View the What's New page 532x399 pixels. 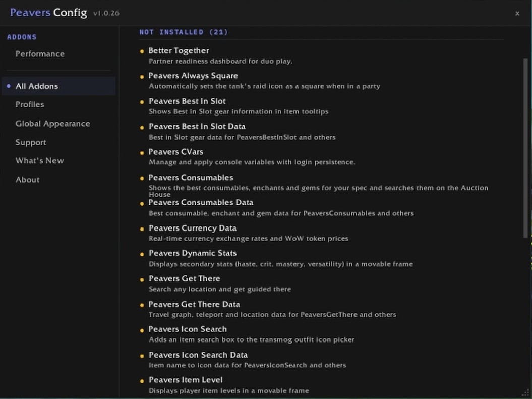pyautogui.click(x=39, y=161)
